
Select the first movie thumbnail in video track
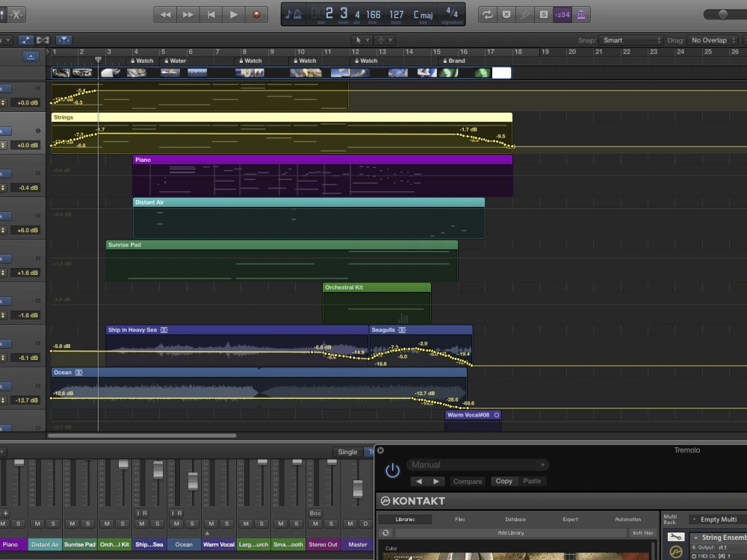pos(61,72)
